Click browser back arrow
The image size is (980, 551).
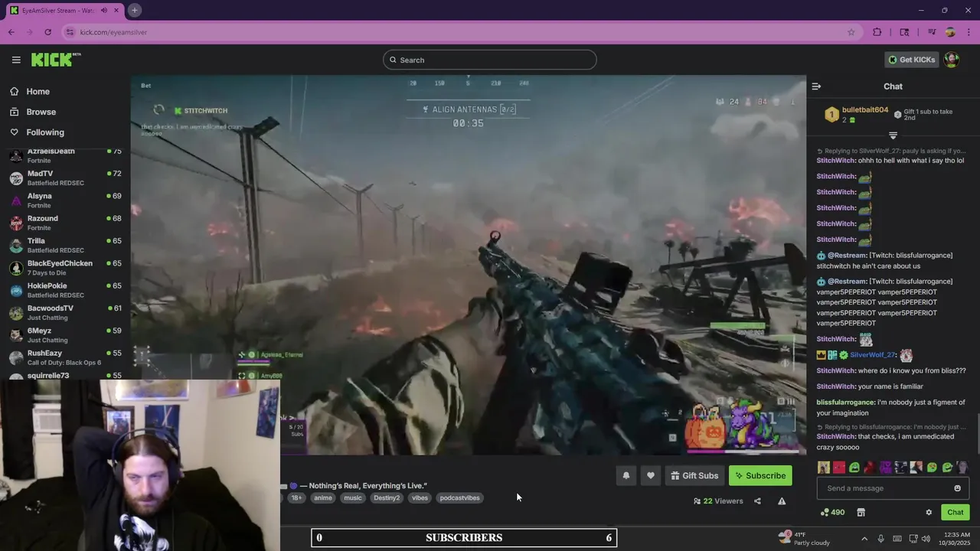click(x=11, y=32)
